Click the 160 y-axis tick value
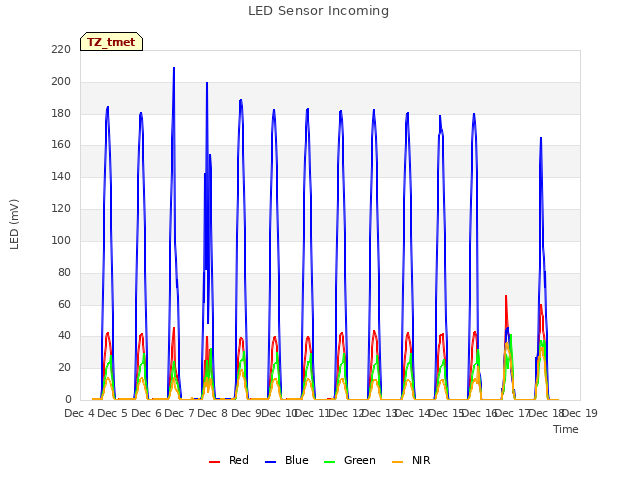 (61, 145)
